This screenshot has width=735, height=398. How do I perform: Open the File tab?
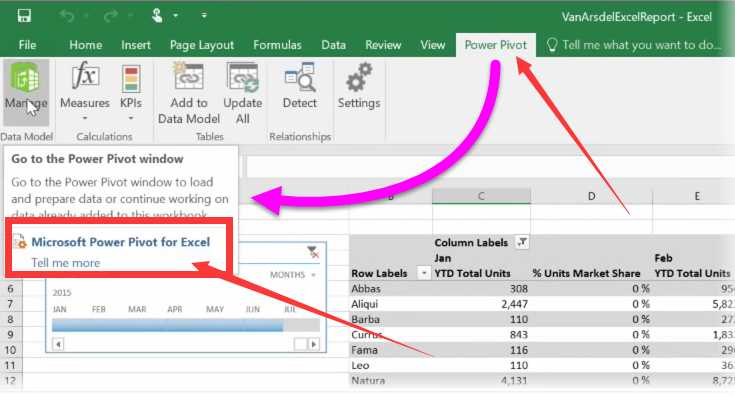click(27, 45)
